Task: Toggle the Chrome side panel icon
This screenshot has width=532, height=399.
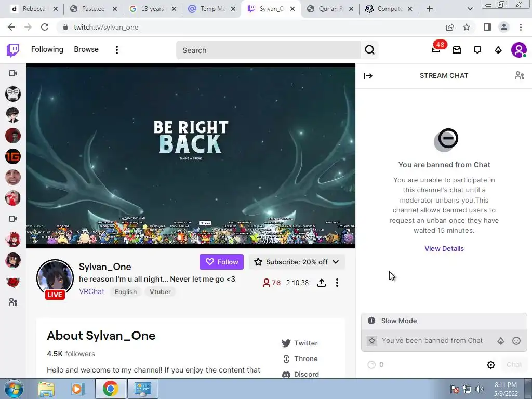Action: pyautogui.click(x=487, y=27)
